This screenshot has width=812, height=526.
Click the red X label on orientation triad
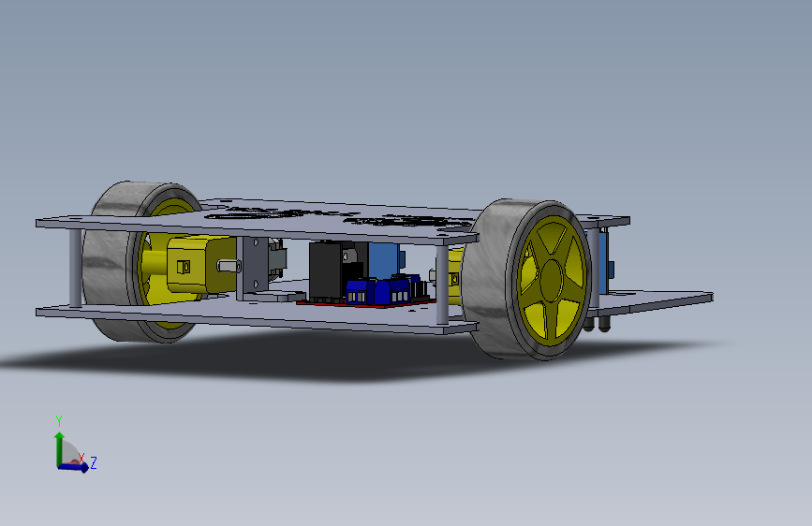click(81, 458)
